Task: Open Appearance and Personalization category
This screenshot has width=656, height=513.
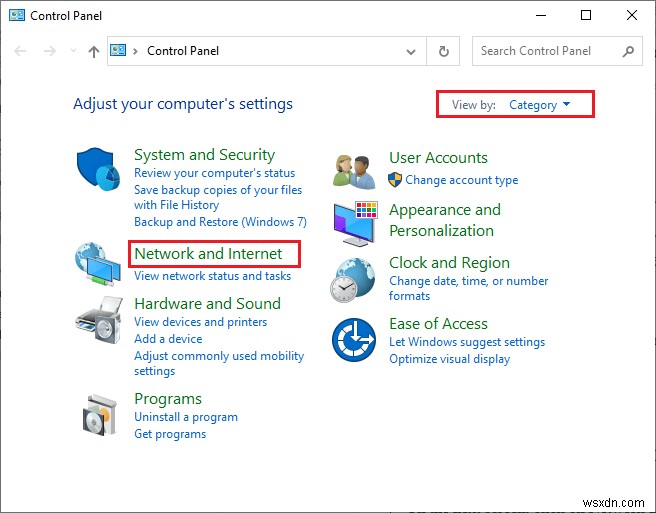Action: 445,220
